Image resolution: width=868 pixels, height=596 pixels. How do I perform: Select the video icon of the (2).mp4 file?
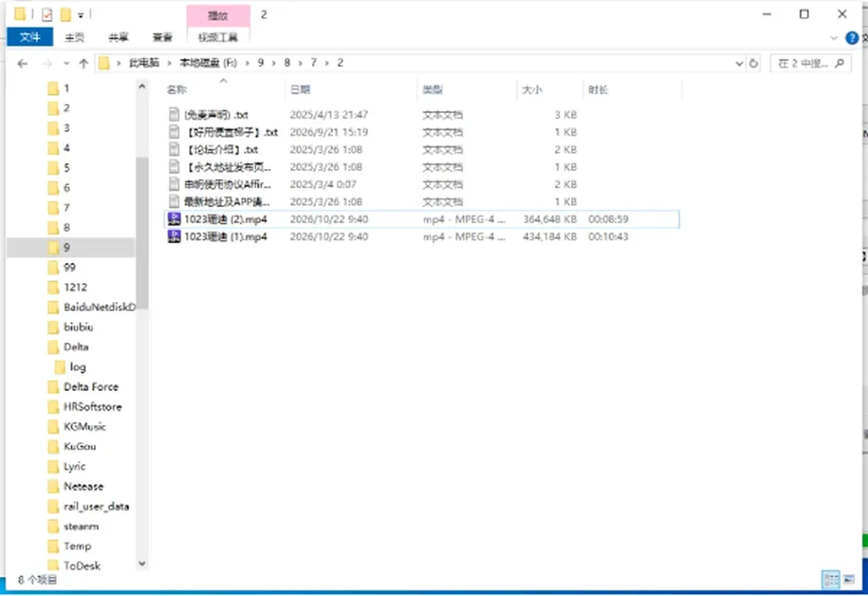(x=175, y=220)
